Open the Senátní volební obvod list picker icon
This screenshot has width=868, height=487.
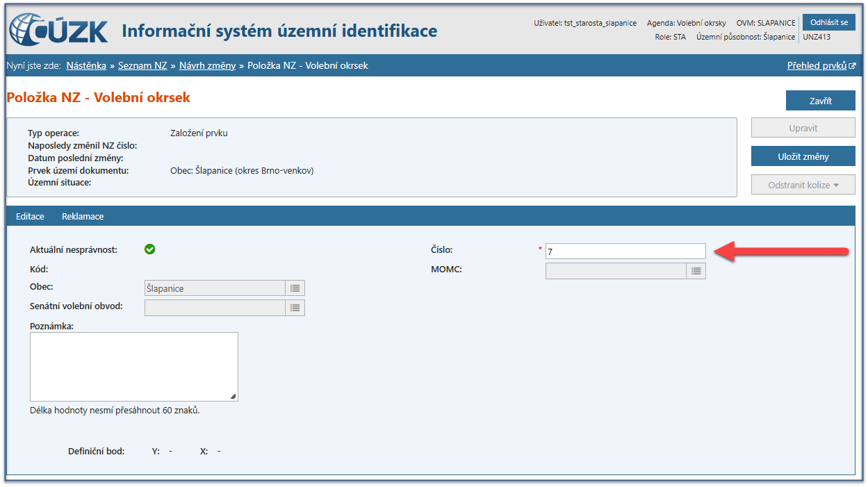pyautogui.click(x=295, y=308)
